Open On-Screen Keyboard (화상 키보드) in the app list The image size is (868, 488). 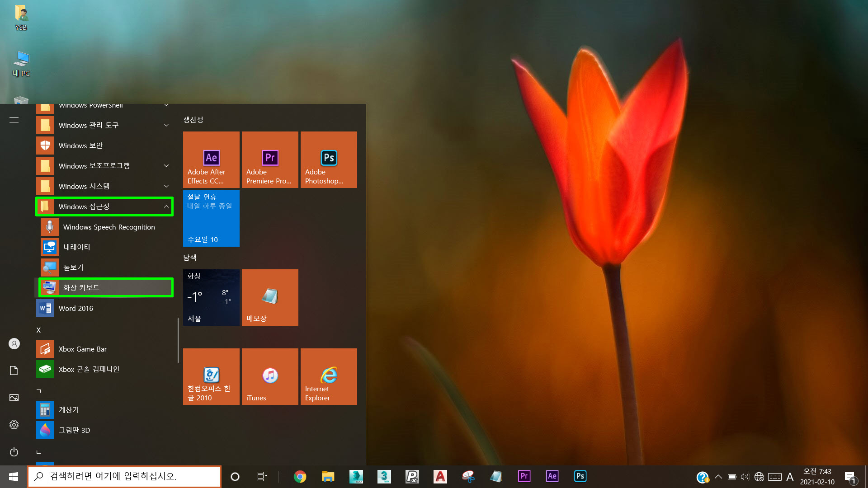pyautogui.click(x=105, y=288)
